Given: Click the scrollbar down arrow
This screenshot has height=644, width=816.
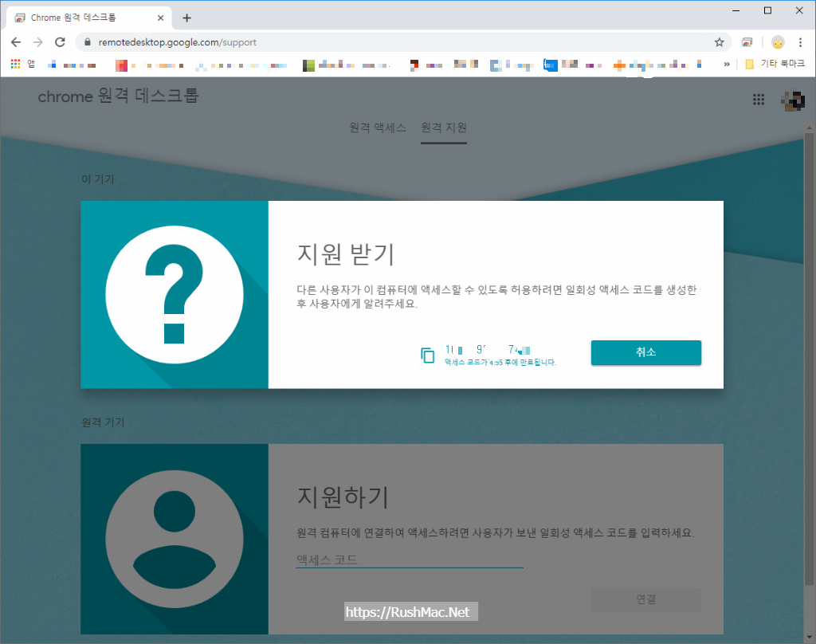Looking at the screenshot, I should click(x=810, y=637).
